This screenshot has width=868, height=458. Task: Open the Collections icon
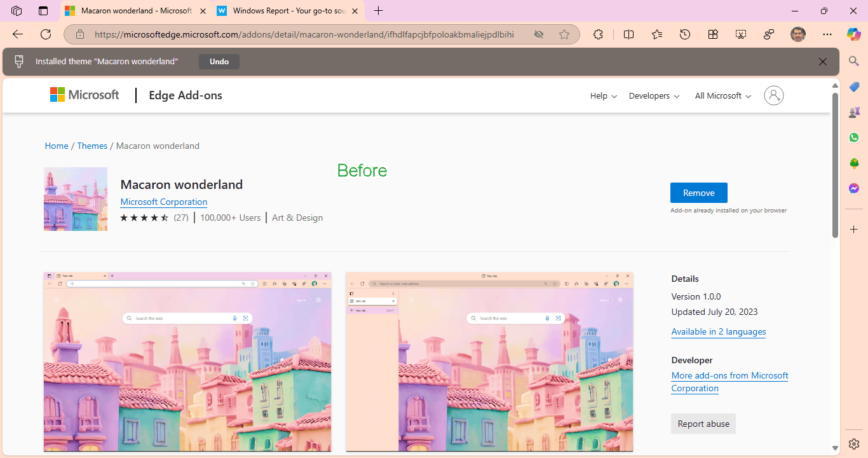(713, 34)
